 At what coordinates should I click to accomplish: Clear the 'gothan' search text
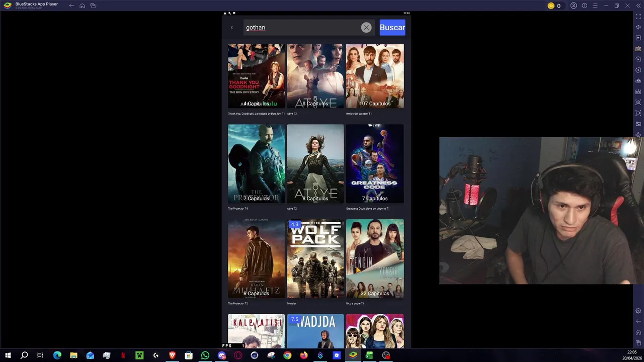click(x=366, y=28)
